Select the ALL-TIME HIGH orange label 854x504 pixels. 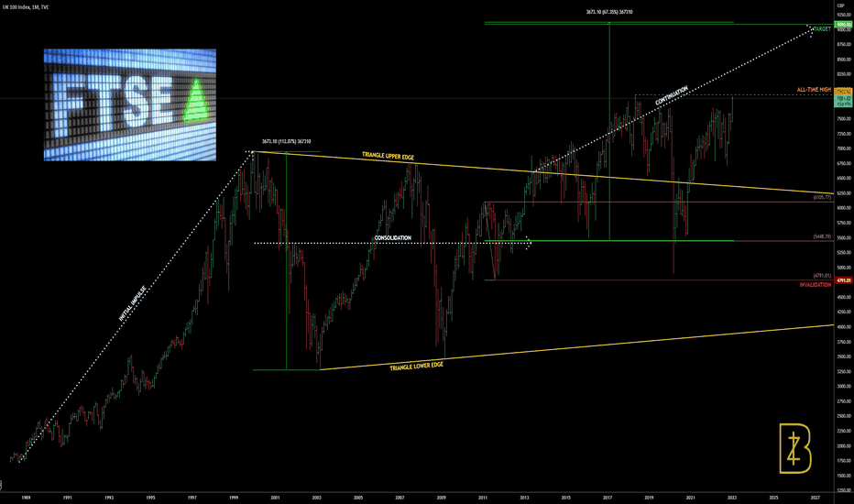(814, 90)
